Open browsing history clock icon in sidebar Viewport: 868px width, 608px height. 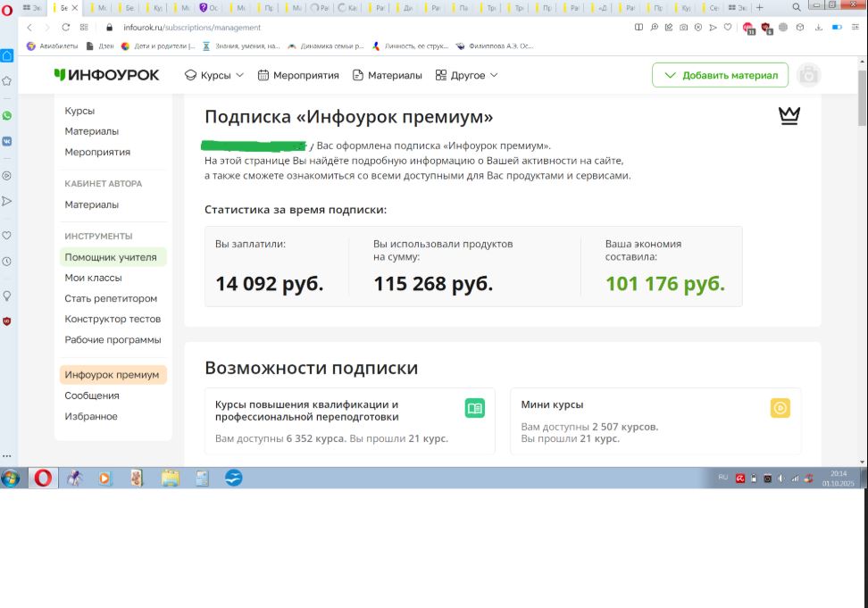point(7,262)
